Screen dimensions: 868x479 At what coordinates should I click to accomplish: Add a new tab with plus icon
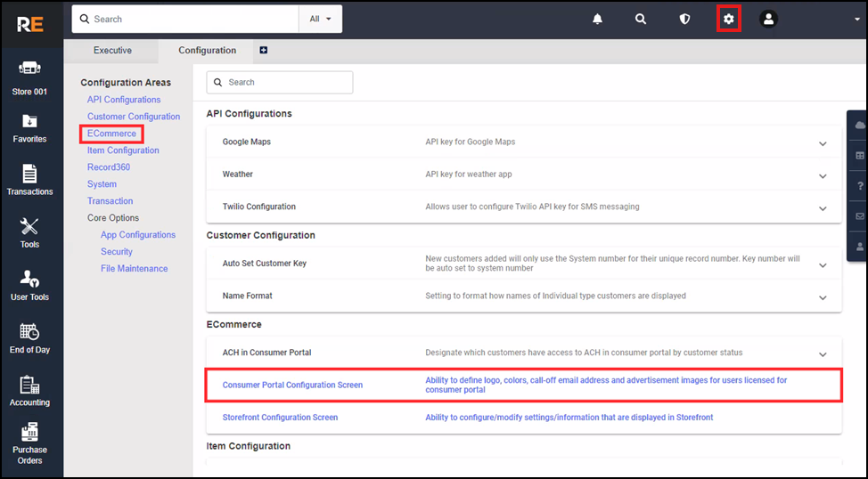click(263, 51)
